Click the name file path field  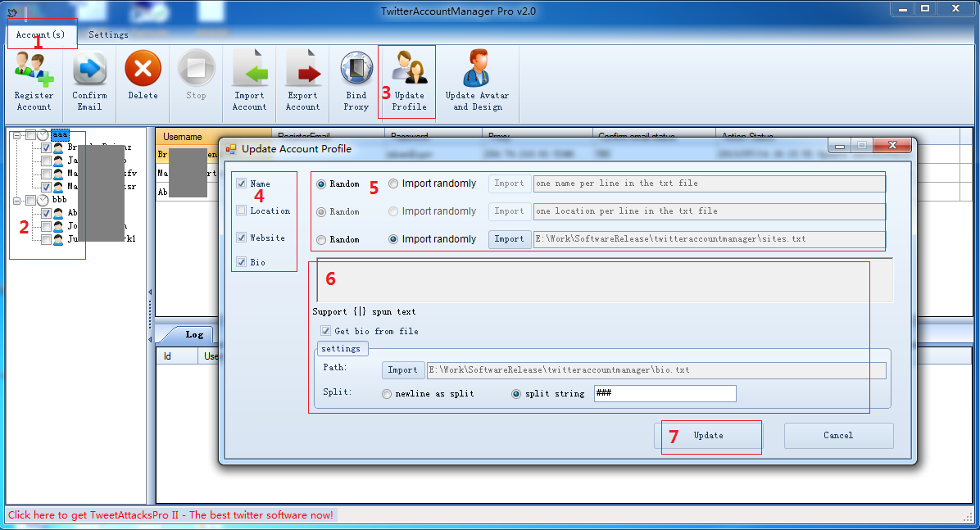pyautogui.click(x=710, y=183)
